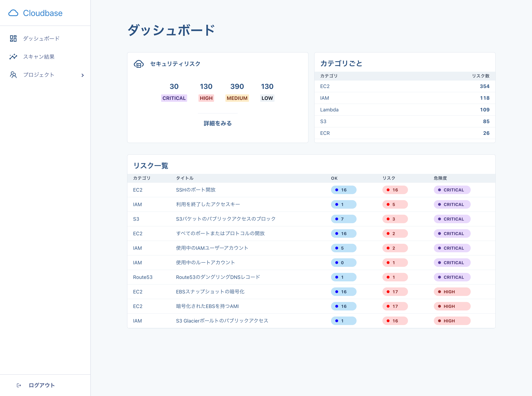Open スキャン結果 menu item
The height and width of the screenshot is (396, 532).
click(39, 57)
